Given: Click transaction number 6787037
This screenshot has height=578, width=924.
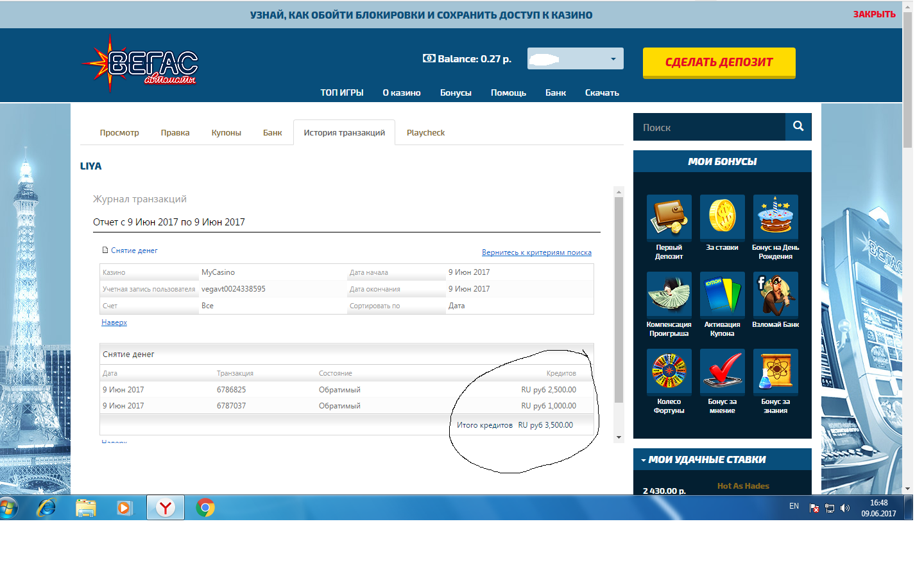Looking at the screenshot, I should (x=232, y=406).
